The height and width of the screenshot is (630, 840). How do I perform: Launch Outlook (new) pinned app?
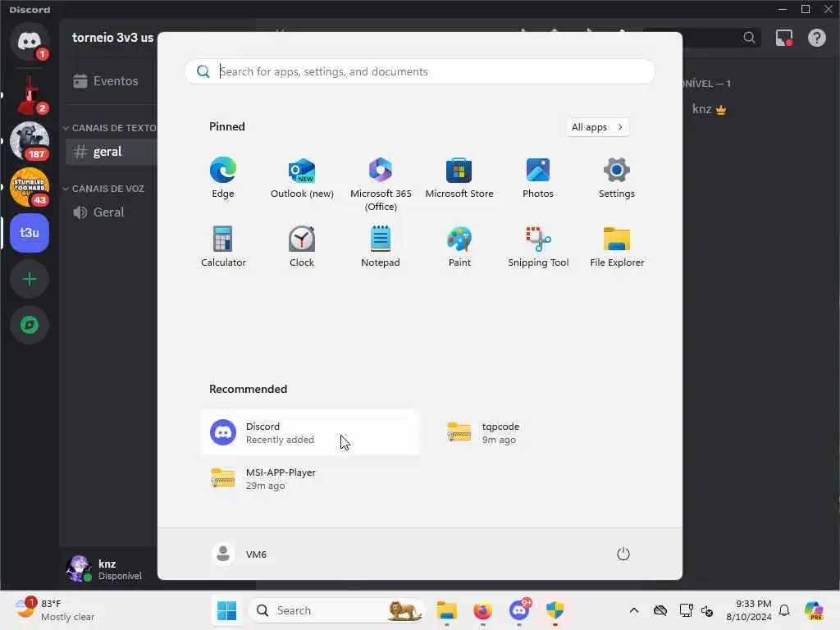click(x=302, y=178)
